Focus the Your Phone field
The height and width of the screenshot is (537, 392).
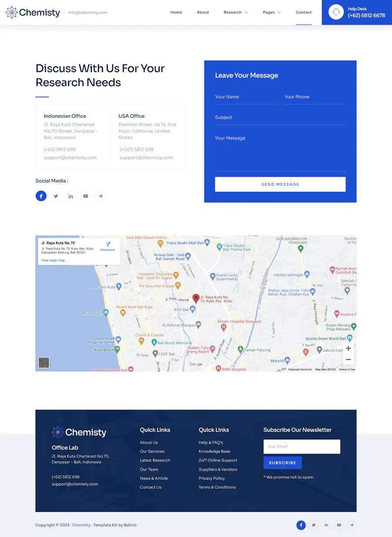click(x=315, y=97)
